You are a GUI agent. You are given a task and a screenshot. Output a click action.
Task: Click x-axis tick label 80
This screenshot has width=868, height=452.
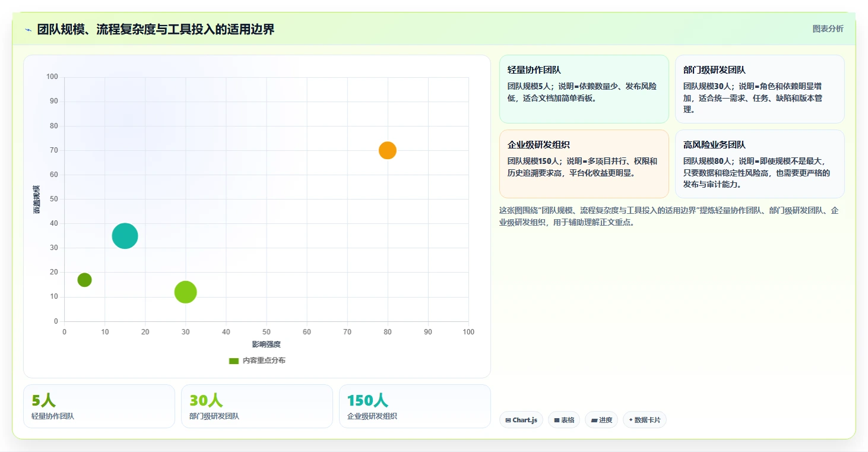point(388,332)
